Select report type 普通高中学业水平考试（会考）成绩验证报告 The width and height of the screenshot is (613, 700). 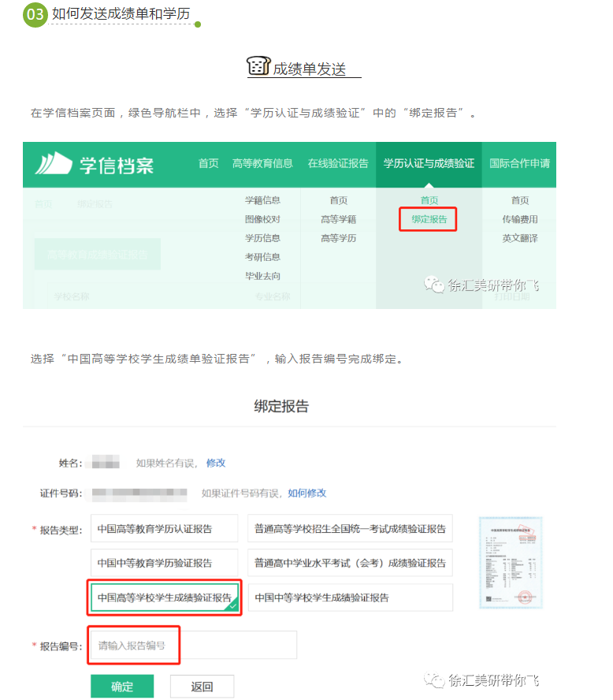[350, 563]
